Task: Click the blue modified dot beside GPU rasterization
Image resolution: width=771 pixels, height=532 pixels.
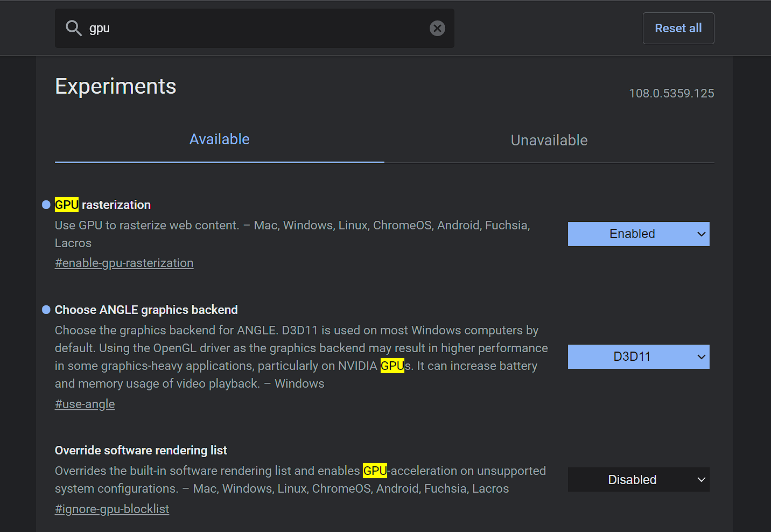Action: (46, 205)
